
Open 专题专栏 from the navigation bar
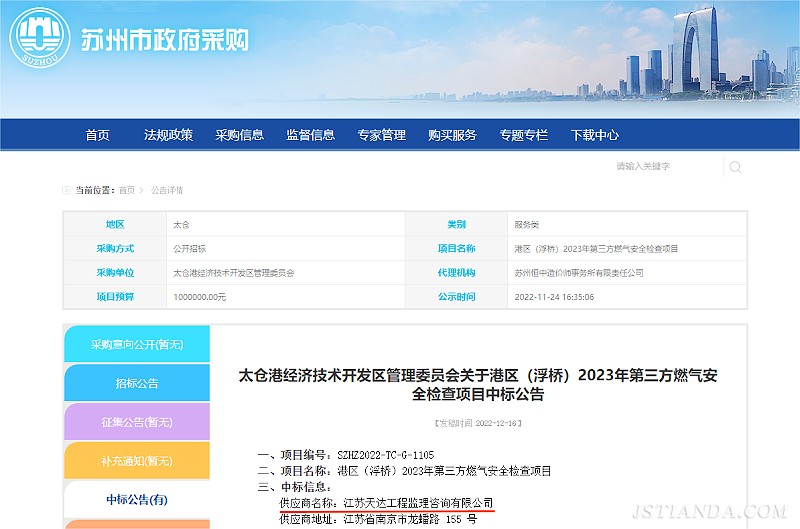(524, 135)
